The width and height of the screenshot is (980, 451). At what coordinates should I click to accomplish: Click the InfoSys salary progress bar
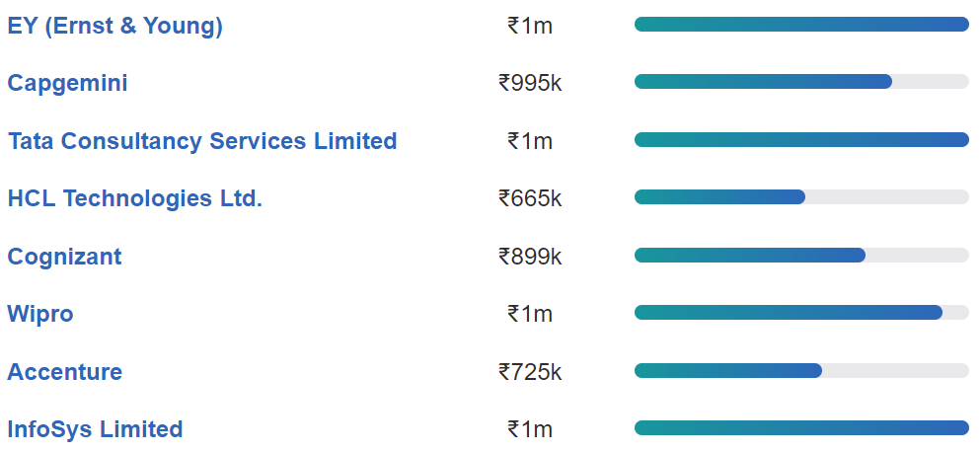tap(802, 428)
